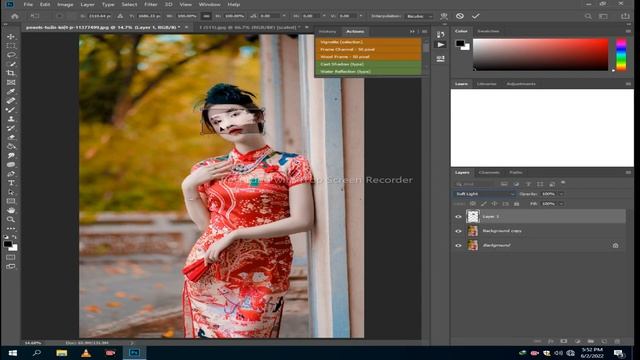Select the Frame tool

coord(11,82)
